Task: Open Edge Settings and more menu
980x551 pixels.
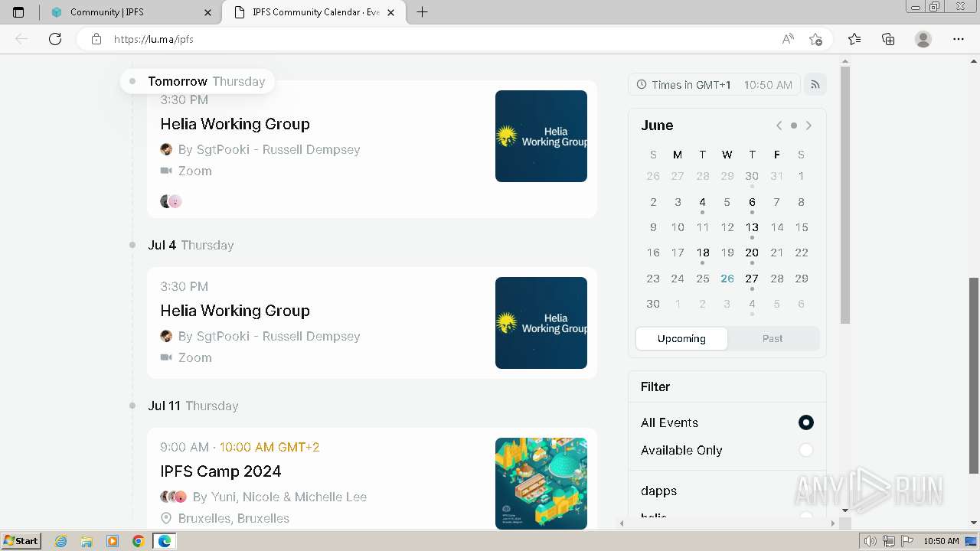Action: point(959,39)
